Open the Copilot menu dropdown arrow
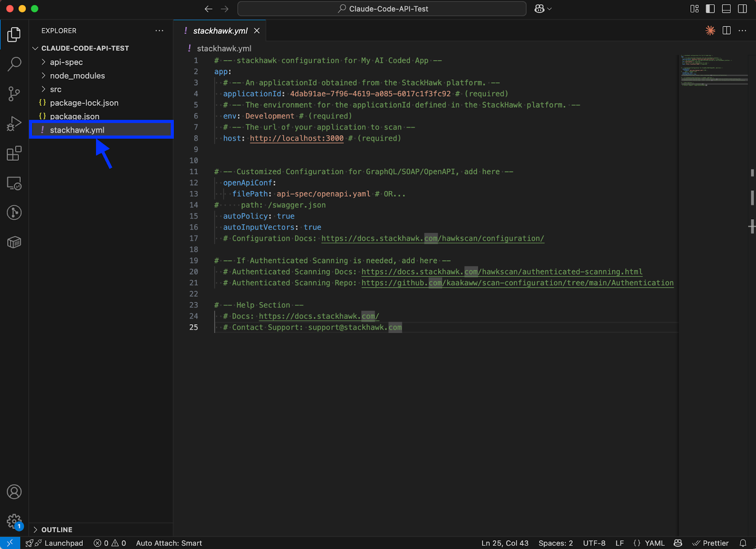This screenshot has width=756, height=549. (550, 9)
